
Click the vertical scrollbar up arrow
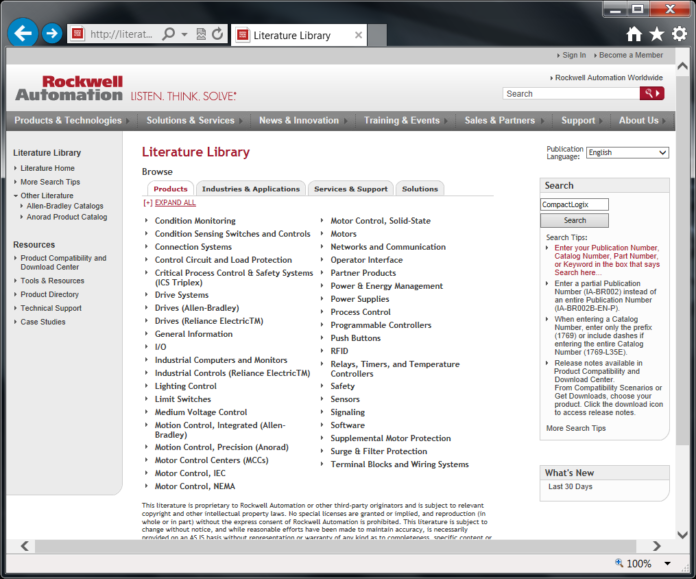(x=682, y=66)
